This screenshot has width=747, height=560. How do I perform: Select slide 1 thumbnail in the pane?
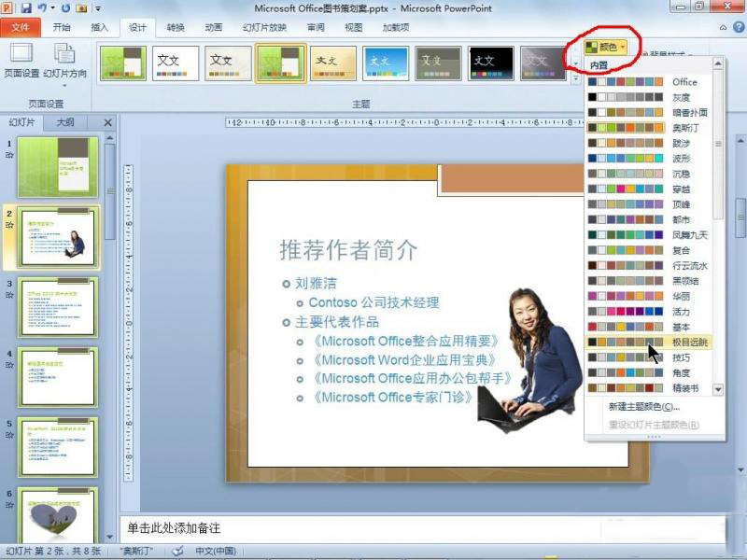click(58, 167)
